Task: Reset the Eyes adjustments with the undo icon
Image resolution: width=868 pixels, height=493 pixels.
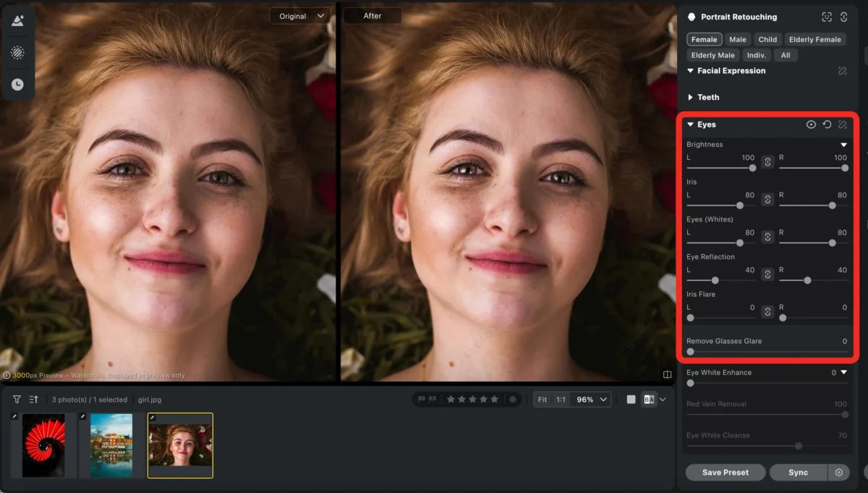Action: tap(827, 124)
